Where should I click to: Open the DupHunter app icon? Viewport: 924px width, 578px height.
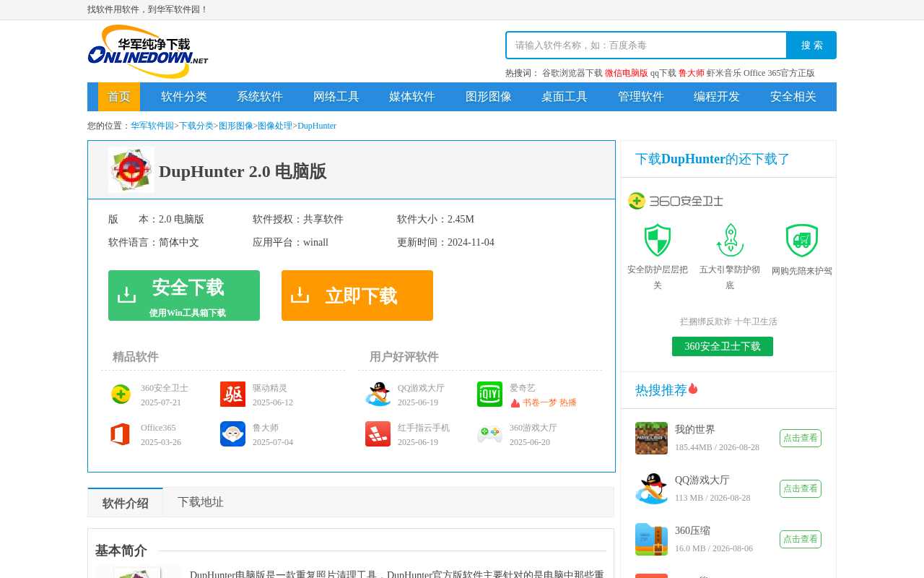[131, 170]
